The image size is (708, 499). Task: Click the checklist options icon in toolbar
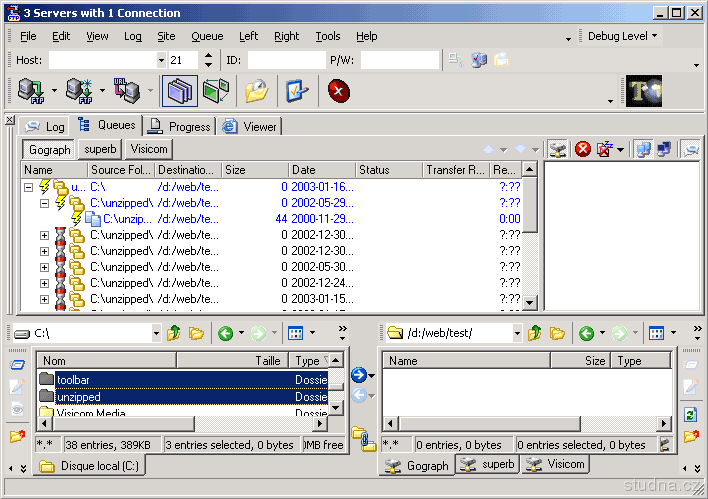pyautogui.click(x=297, y=92)
